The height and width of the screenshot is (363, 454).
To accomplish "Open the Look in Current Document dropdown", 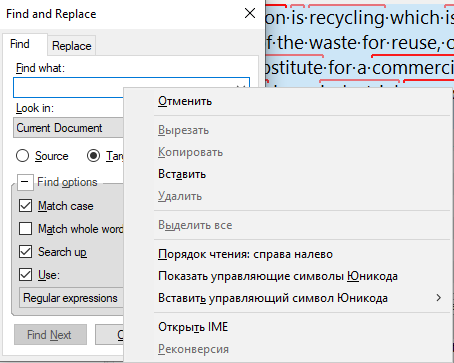I will pyautogui.click(x=68, y=128).
